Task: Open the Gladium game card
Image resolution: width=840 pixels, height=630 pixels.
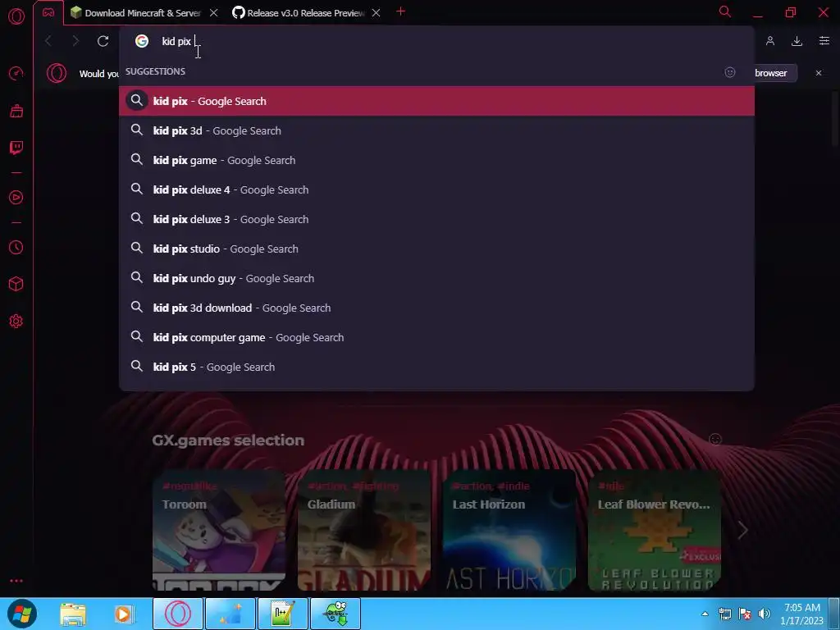Action: tap(363, 531)
